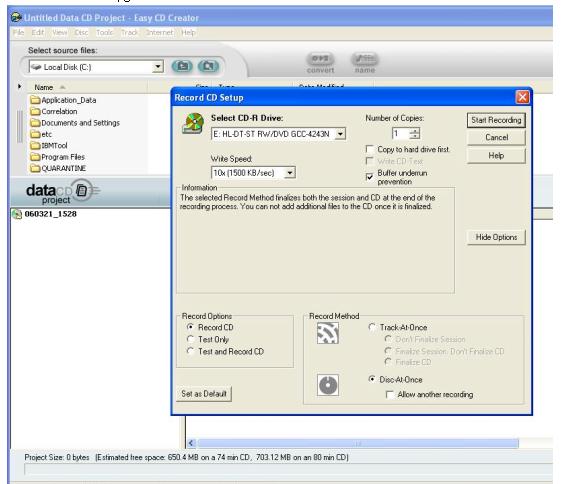Increase the number of copies
This screenshot has width=572, height=484.
coord(414,131)
